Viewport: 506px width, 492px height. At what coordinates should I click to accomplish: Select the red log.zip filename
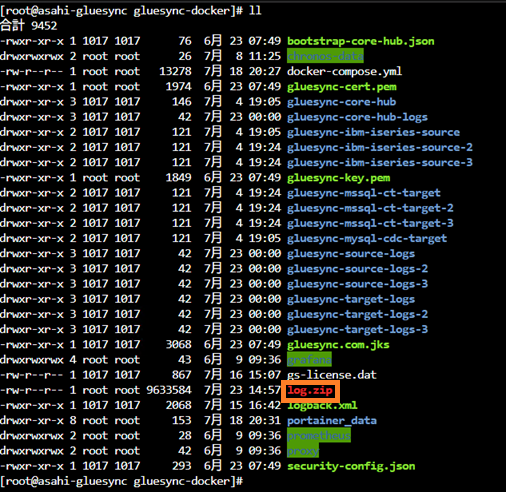(310, 390)
